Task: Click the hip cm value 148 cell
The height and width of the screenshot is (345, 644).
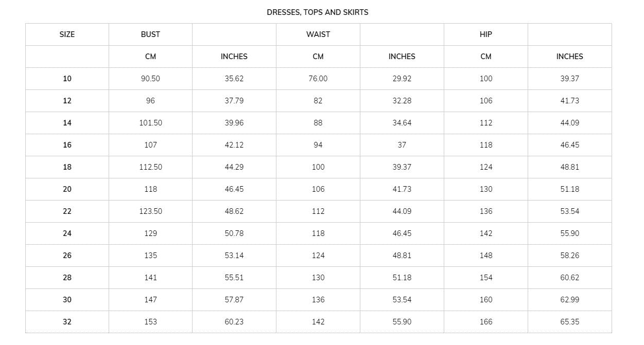Action: [x=486, y=256]
